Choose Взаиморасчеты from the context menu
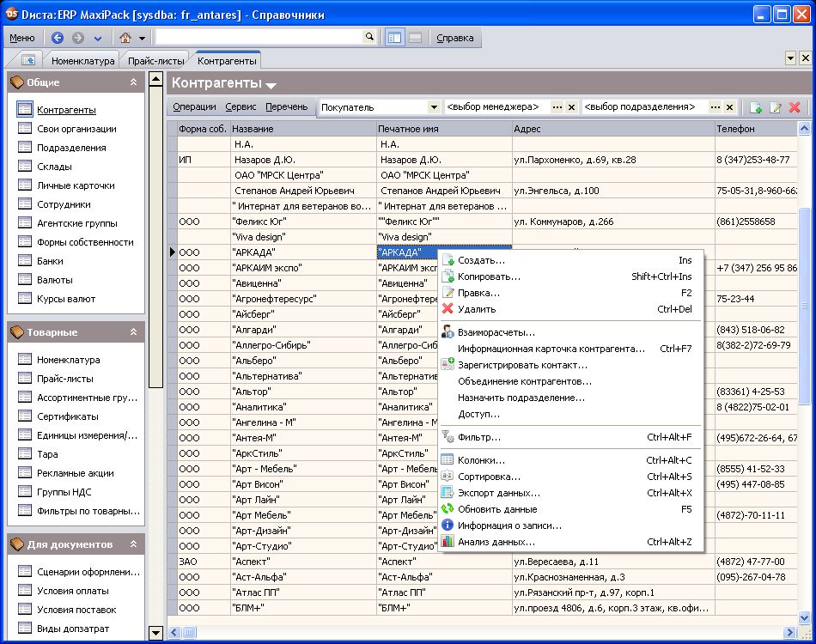 click(496, 332)
